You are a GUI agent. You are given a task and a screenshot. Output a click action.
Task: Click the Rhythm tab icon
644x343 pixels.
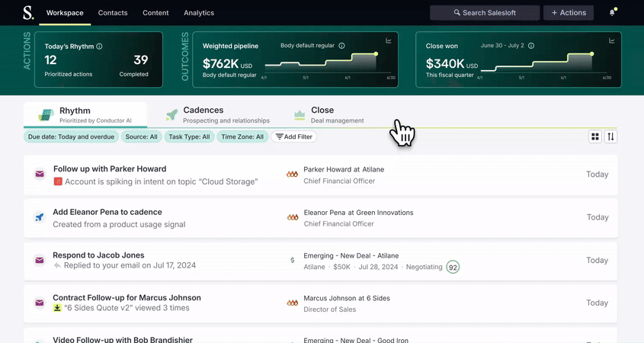(x=46, y=115)
